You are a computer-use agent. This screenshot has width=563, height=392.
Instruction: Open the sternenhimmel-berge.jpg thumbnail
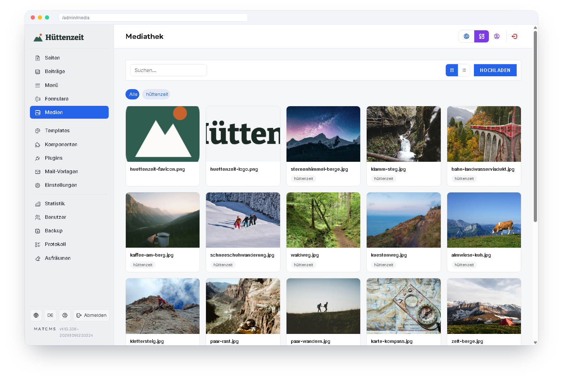coord(323,134)
